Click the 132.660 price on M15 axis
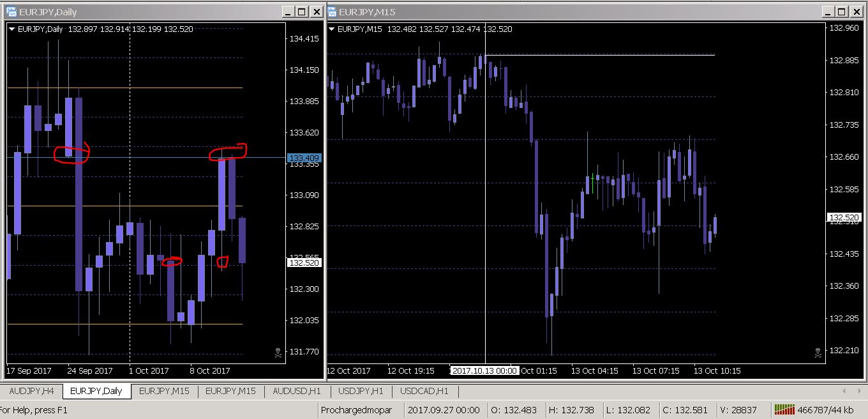Viewport: 868px width, 419px height. coord(844,157)
